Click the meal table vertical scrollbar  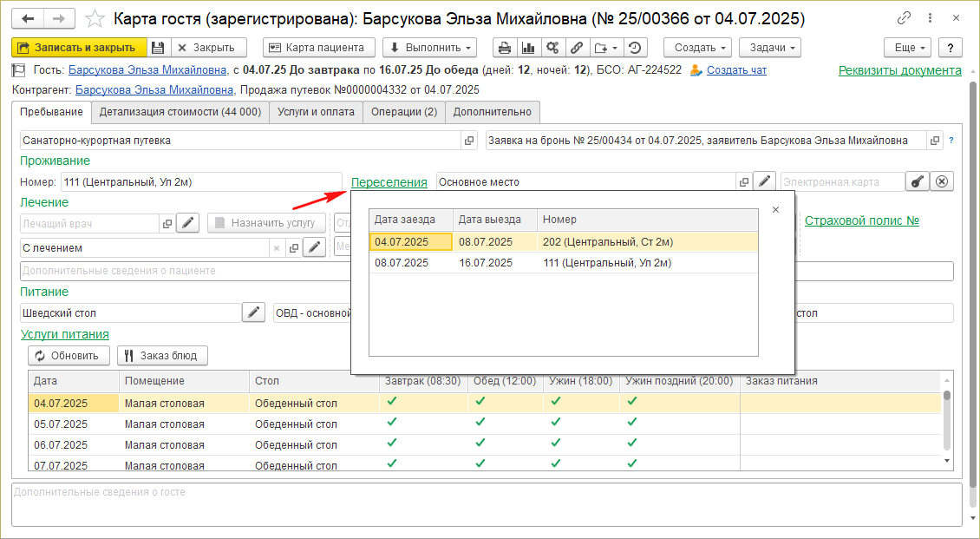[947, 425]
